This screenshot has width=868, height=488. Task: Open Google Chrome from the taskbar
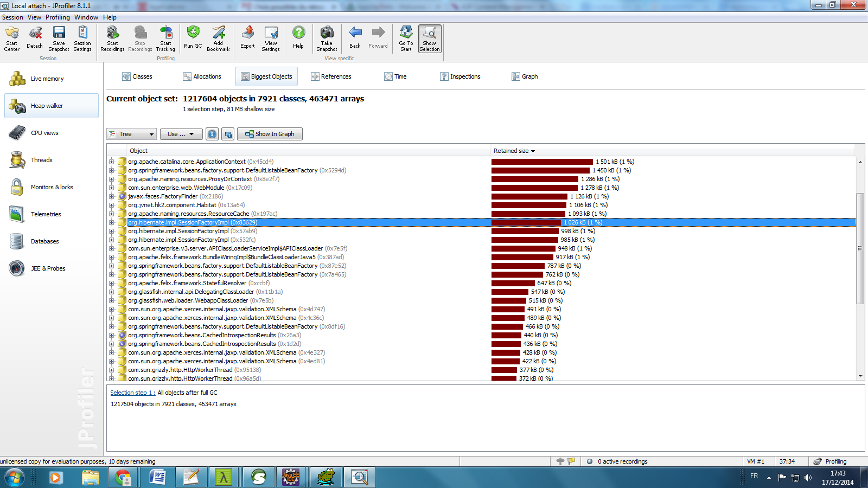123,477
